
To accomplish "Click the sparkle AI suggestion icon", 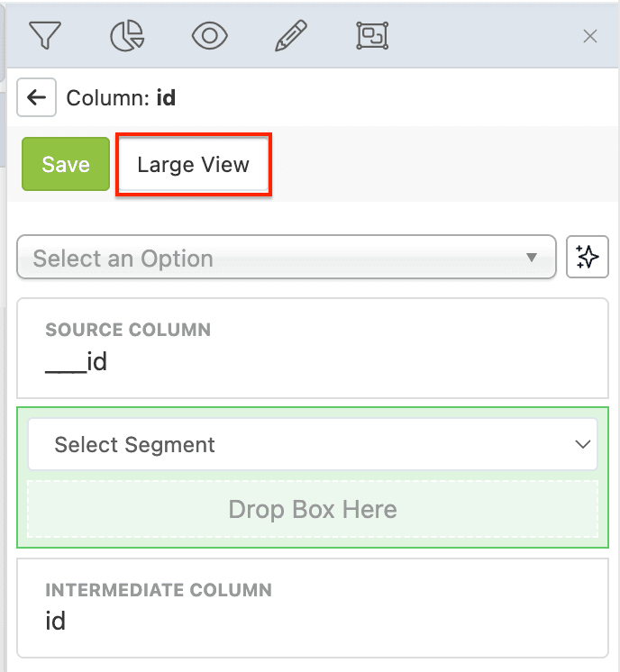I will (587, 259).
